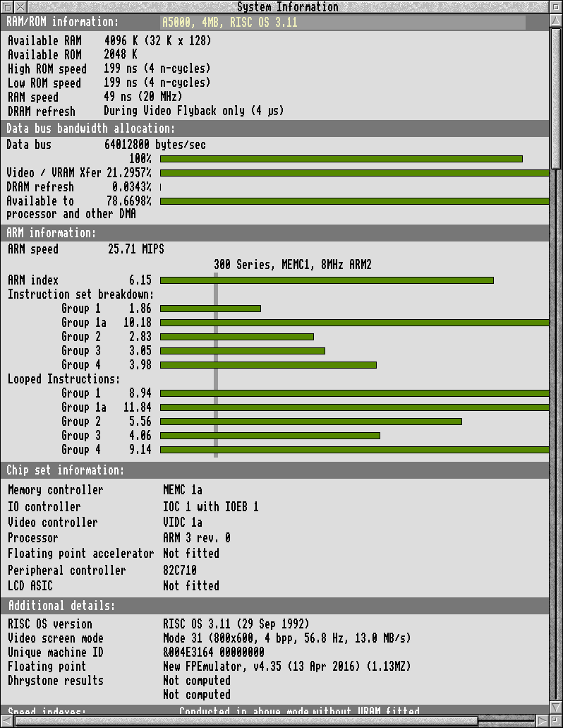Viewport: 563px width, 728px height.
Task: Click instruction set Group 3 value 3.05
Action: (x=140, y=350)
